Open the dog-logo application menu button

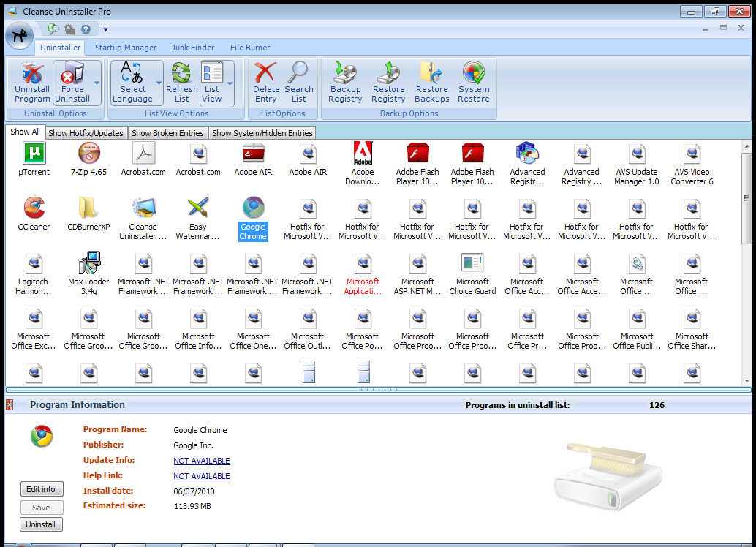click(x=20, y=35)
